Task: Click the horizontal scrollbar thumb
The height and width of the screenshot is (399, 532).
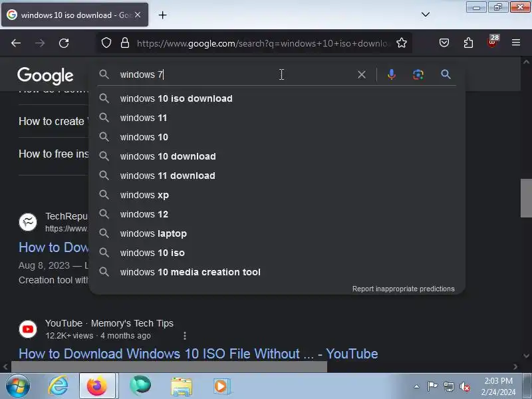Action: 169,366
